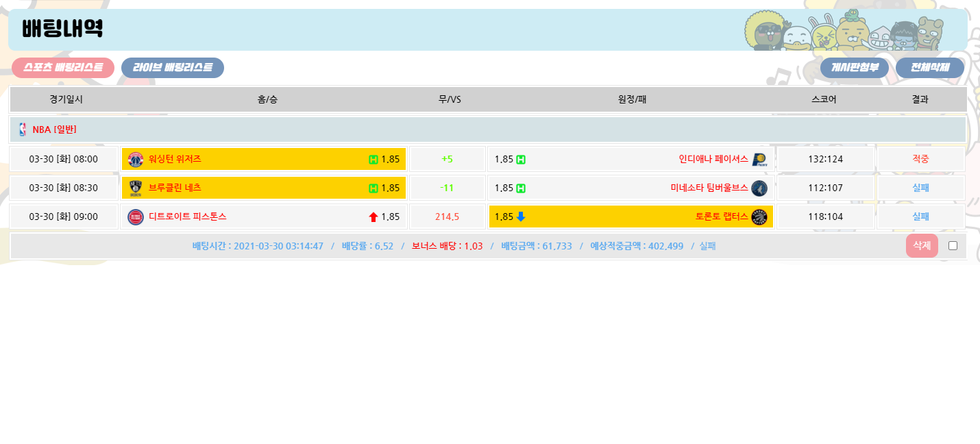Click the 브루클린 네츠 team name
980x444 pixels.
click(175, 188)
